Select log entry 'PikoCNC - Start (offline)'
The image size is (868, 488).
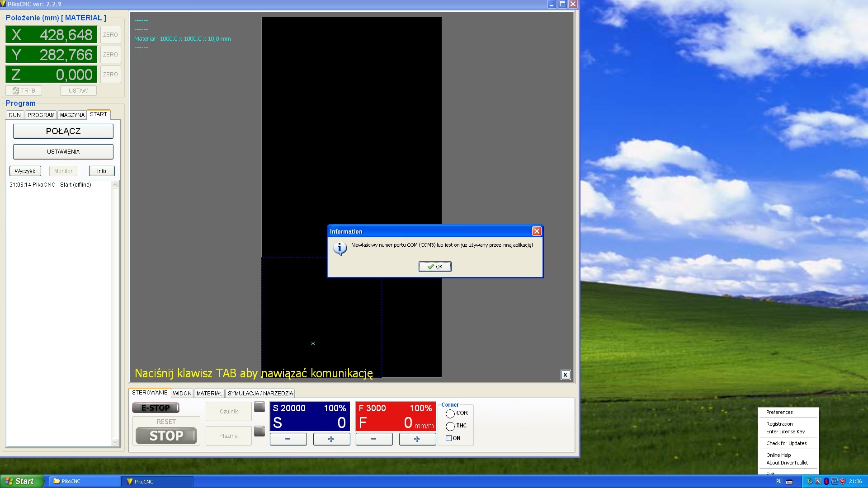[x=51, y=185]
